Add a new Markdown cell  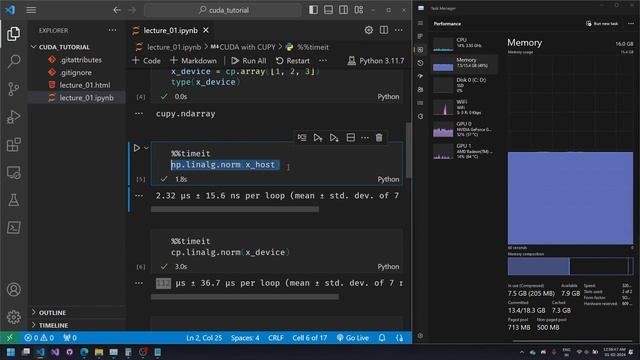tap(193, 61)
